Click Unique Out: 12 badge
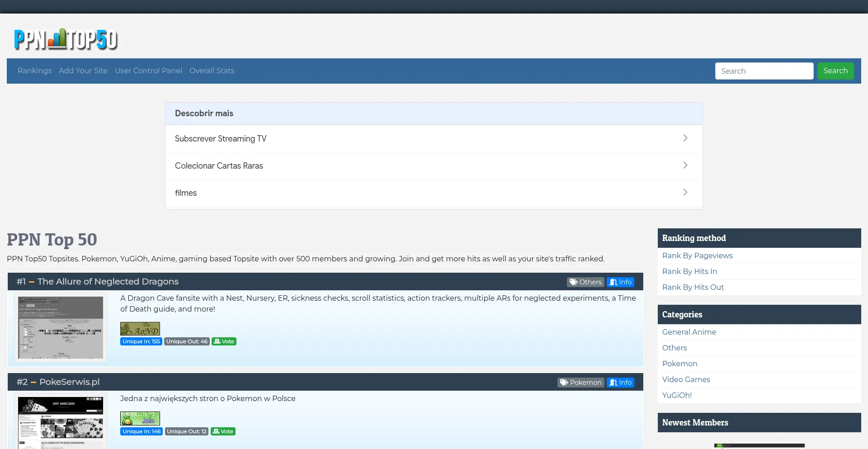 coord(187,431)
